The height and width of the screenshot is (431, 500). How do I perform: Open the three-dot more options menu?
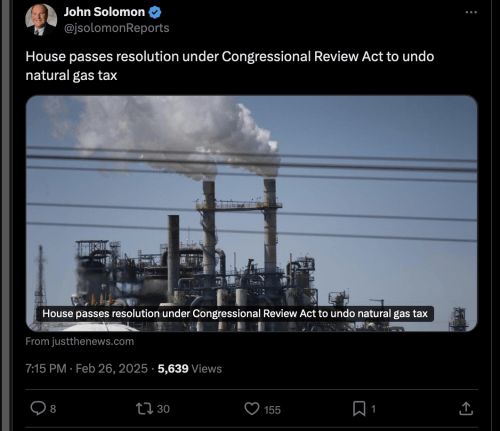point(471,12)
